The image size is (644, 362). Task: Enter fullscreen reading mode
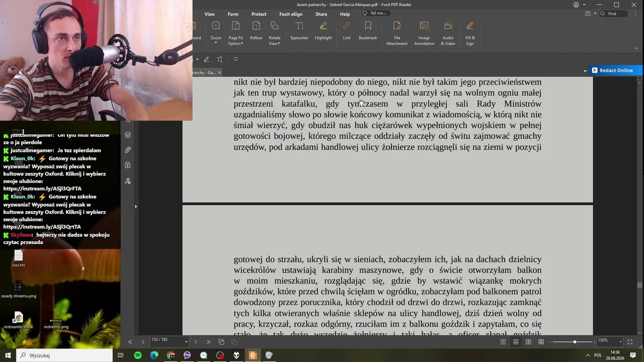point(630,342)
